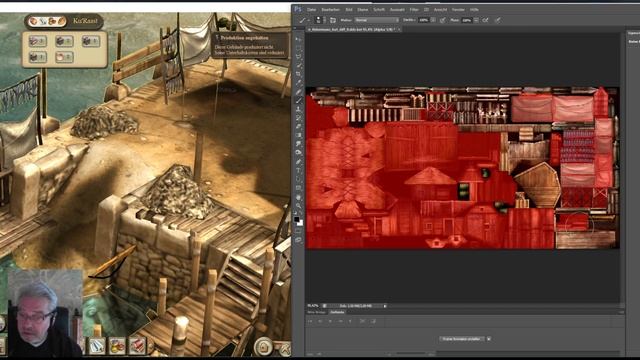This screenshot has height=360, width=640.
Task: Select the Eyedropper tool
Action: [x=298, y=83]
